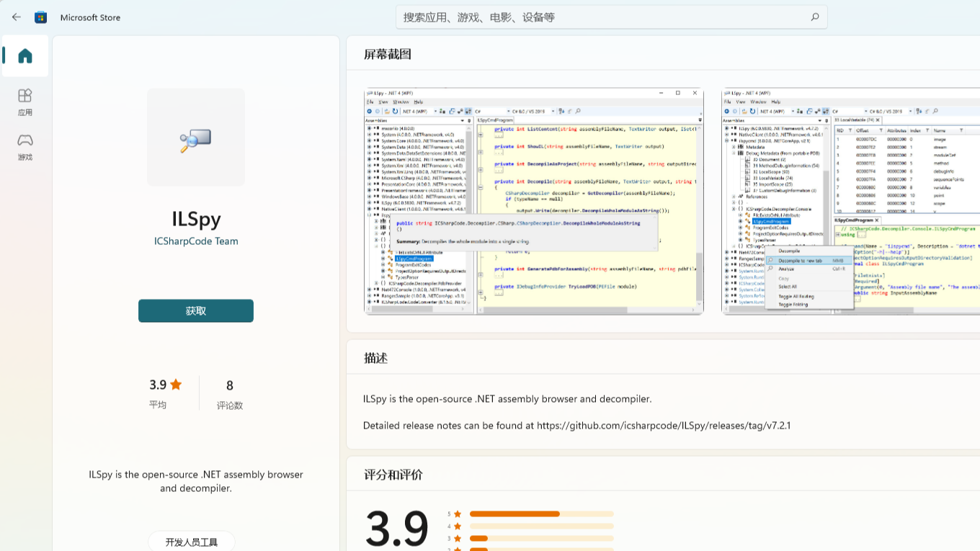Click the ILSpy app title text
Screen dimensions: 980x551
point(196,218)
